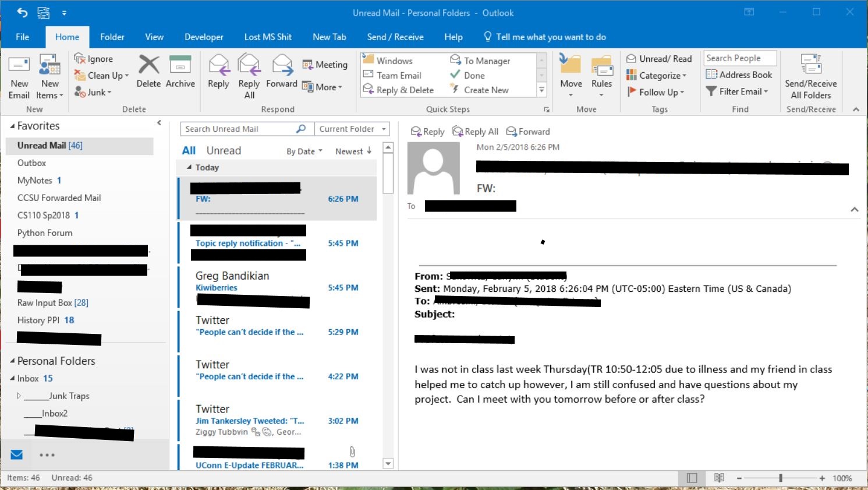Delete the selected message

point(148,71)
